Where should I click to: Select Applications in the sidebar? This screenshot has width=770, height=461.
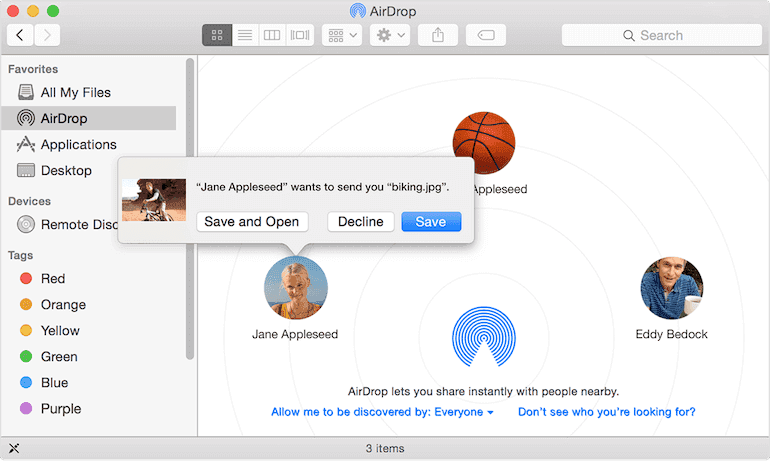tap(78, 144)
